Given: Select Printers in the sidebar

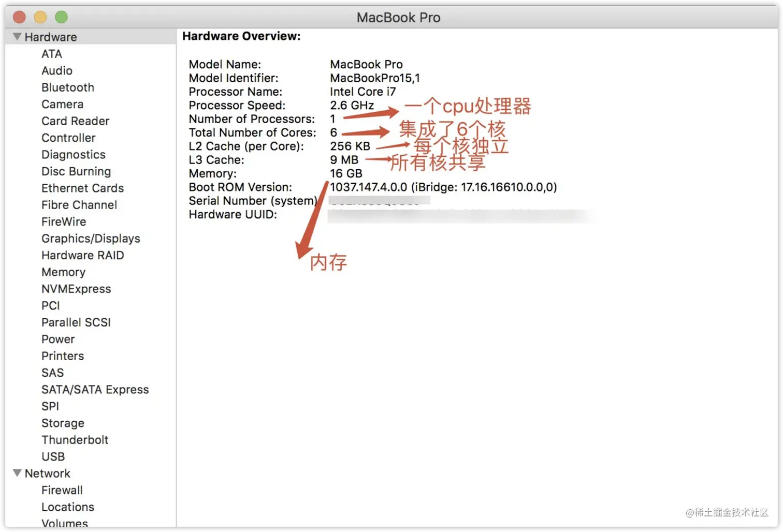Looking at the screenshot, I should tap(63, 356).
